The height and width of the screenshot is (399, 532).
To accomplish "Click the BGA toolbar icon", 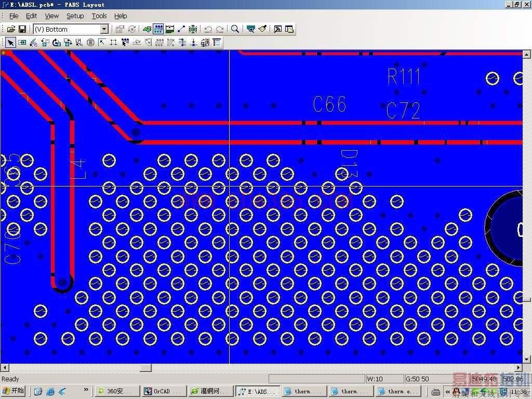I will pyautogui.click(x=193, y=29).
